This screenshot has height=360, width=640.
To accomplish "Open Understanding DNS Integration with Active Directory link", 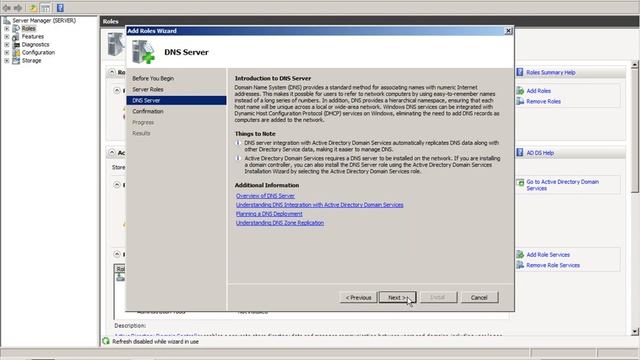I will click(x=320, y=205).
